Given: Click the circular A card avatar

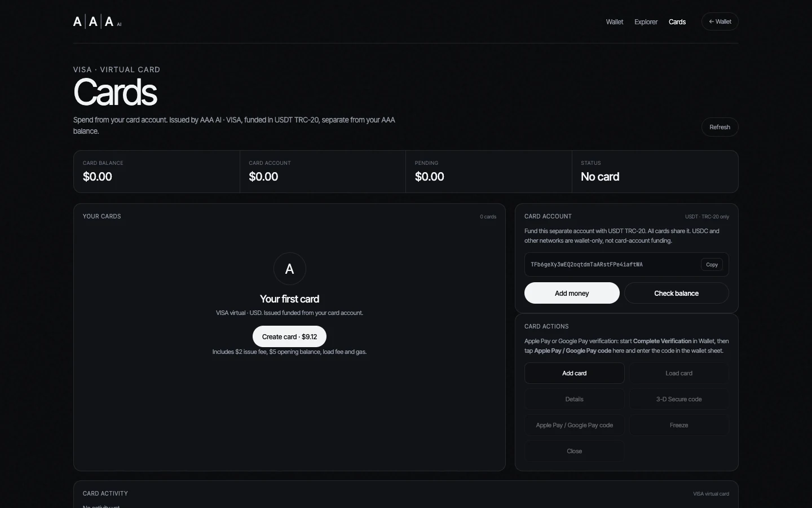Looking at the screenshot, I should point(290,269).
